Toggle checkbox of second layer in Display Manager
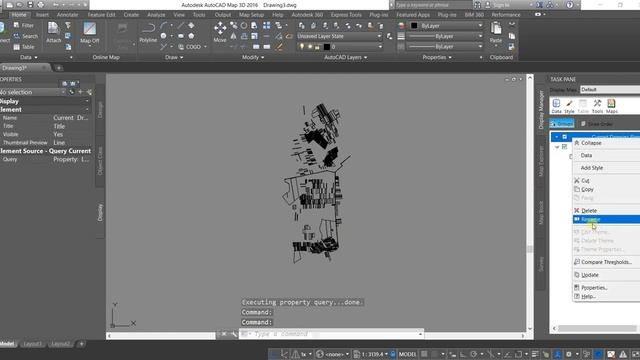 (x=564, y=147)
